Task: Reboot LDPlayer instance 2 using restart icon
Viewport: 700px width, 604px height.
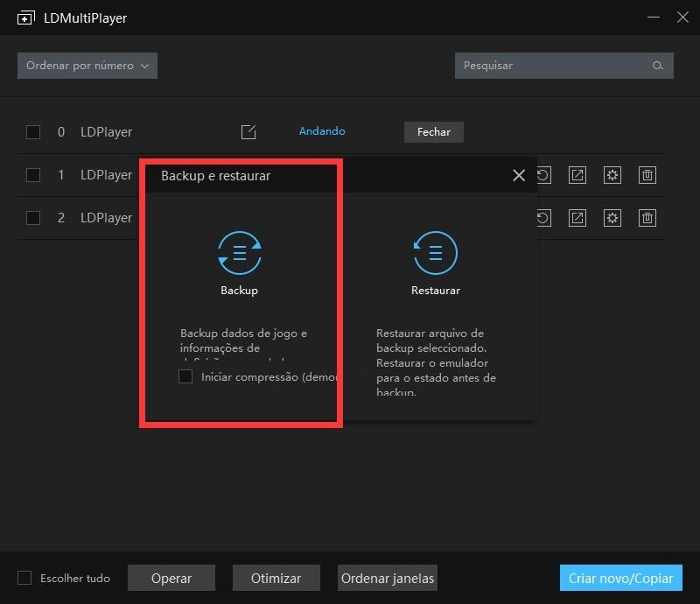Action: pyautogui.click(x=542, y=218)
